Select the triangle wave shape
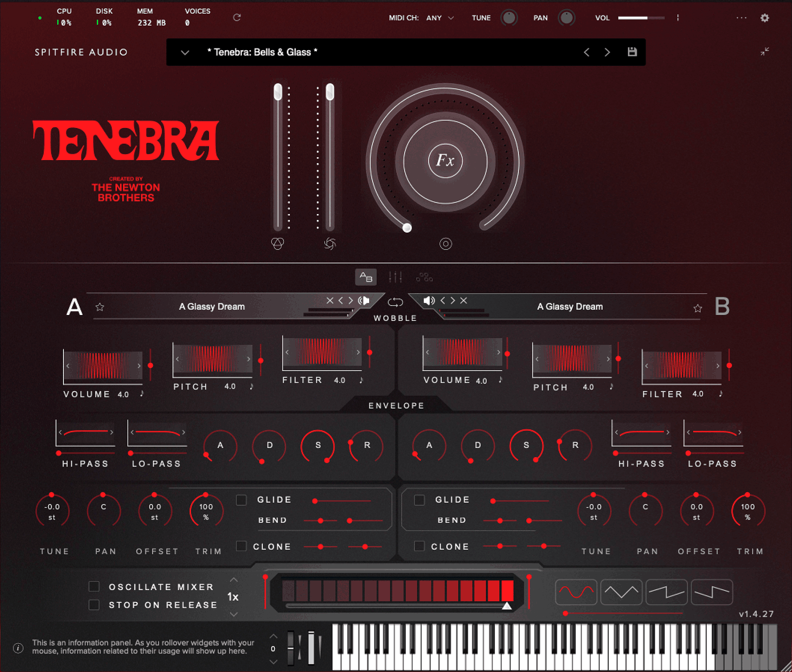 (621, 592)
